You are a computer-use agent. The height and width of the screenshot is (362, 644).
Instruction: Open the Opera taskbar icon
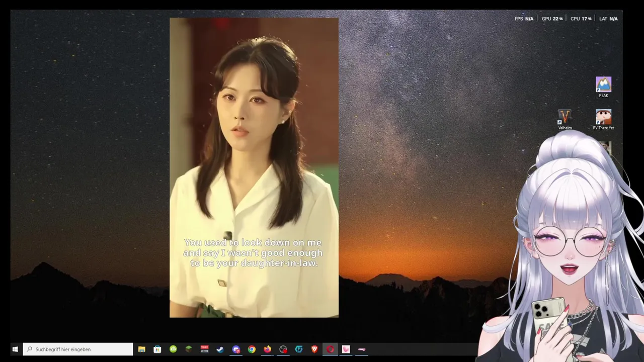330,349
